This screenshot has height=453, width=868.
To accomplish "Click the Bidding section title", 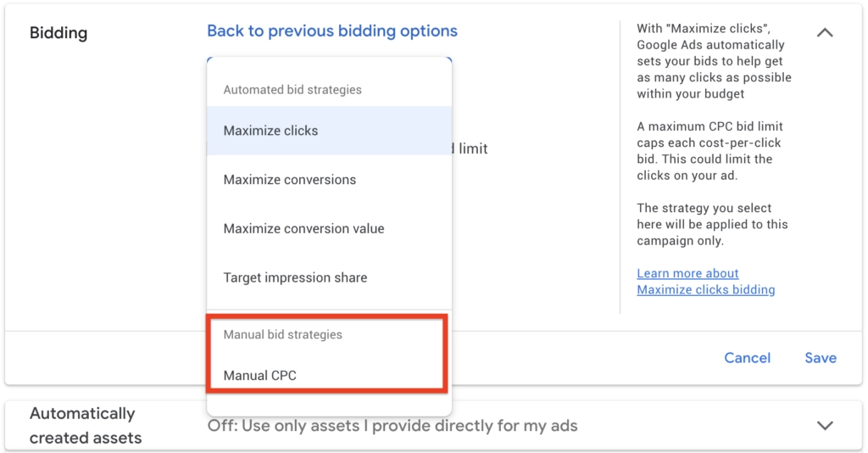I will (58, 33).
